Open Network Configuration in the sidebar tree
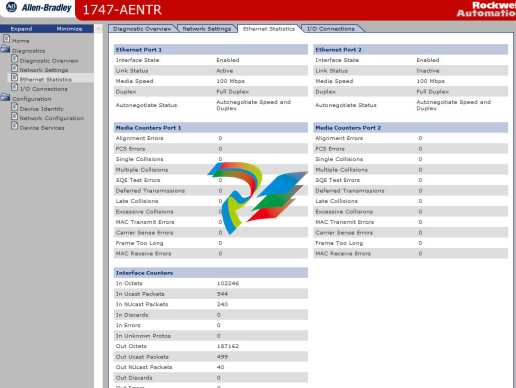The width and height of the screenshot is (516, 388). click(x=52, y=118)
